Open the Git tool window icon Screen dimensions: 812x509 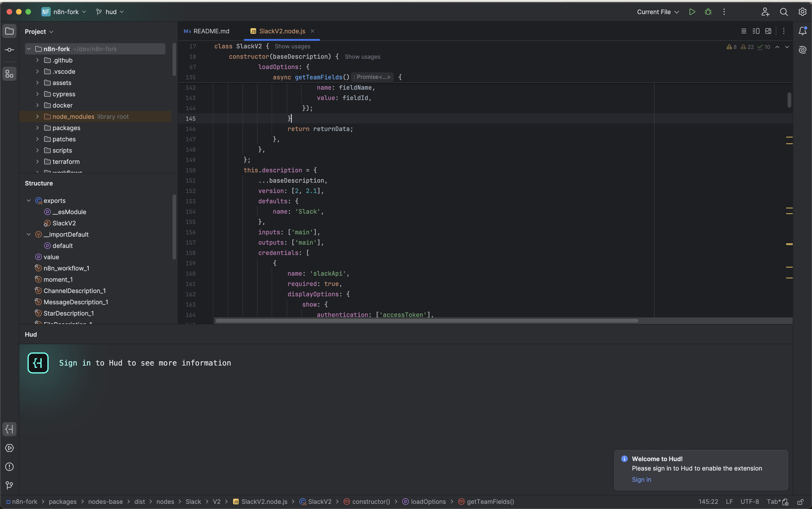[x=9, y=485]
